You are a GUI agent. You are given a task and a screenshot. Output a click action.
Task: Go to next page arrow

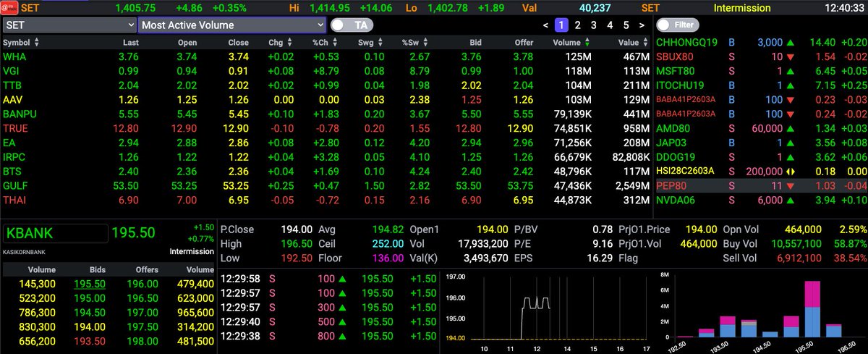coord(641,25)
